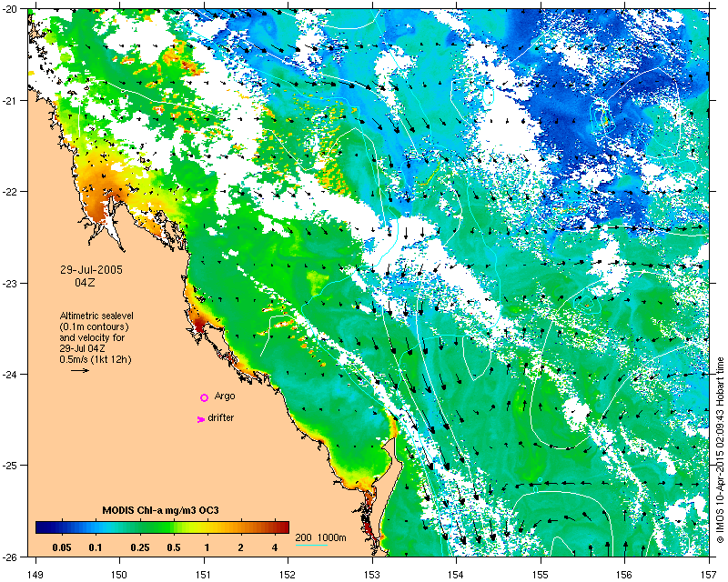Click the longitude axis label "150"
728x582 pixels.
pos(119,575)
